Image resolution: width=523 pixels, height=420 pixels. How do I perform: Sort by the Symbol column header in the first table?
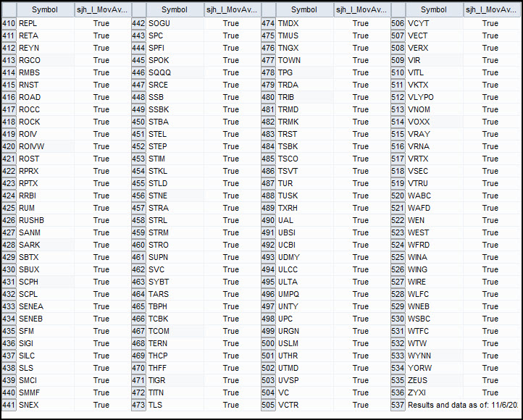pyautogui.click(x=45, y=10)
